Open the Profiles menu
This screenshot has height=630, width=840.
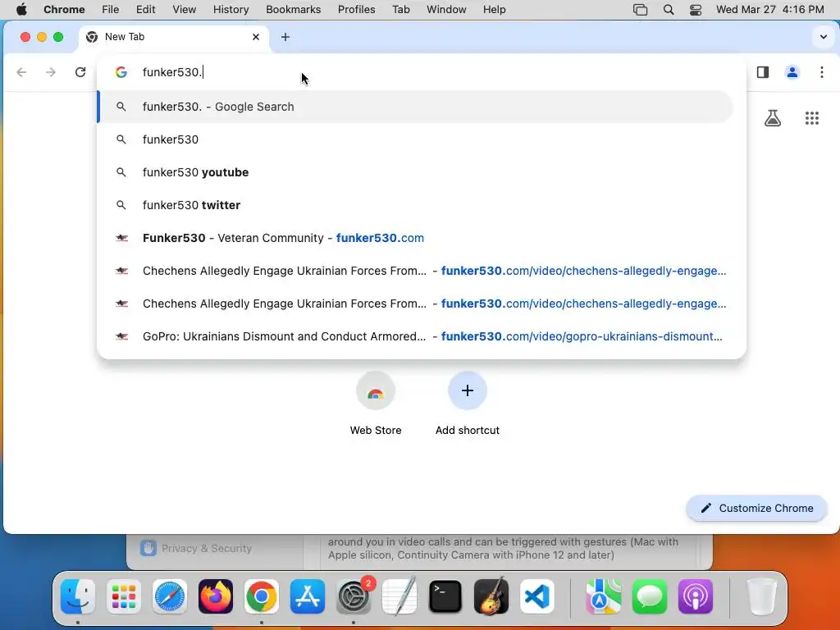[x=356, y=9]
